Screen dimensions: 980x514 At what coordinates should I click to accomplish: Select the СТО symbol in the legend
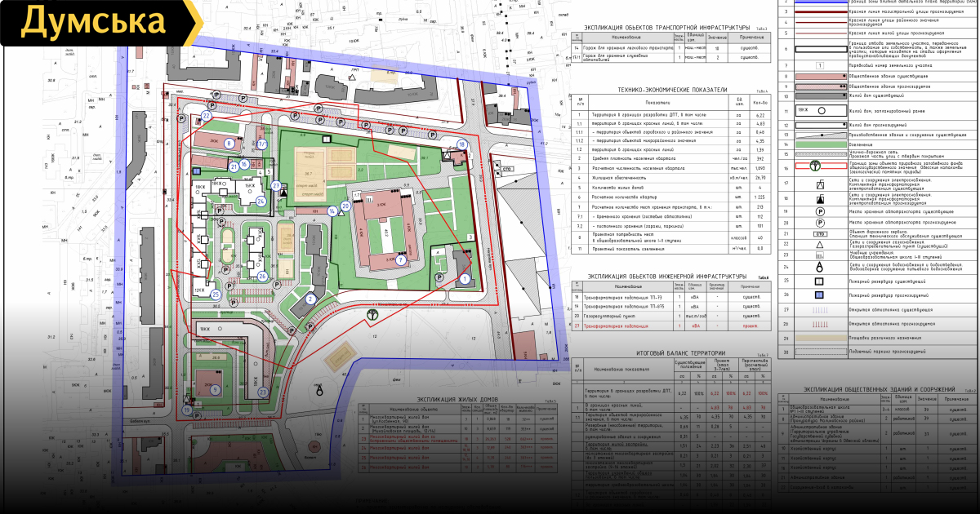[x=818, y=233]
